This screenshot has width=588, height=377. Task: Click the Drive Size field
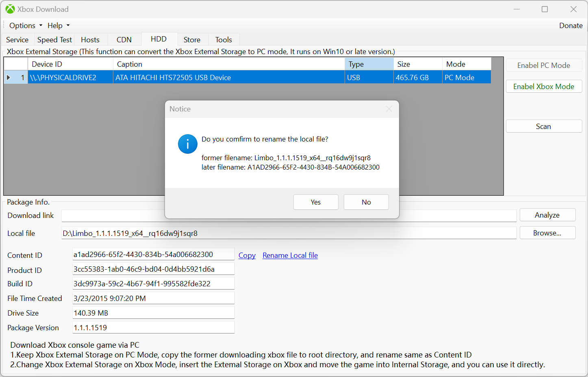(x=153, y=313)
